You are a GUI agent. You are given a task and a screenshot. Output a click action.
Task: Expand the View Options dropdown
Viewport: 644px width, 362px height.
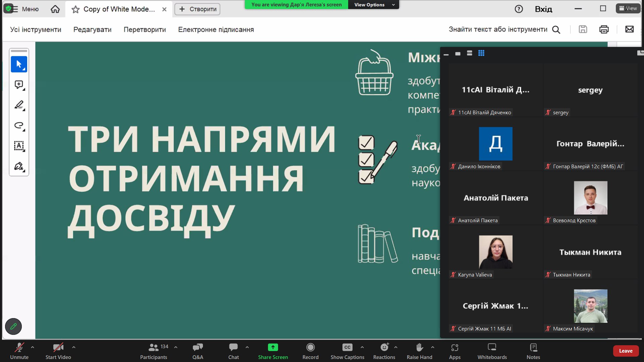coord(374,5)
